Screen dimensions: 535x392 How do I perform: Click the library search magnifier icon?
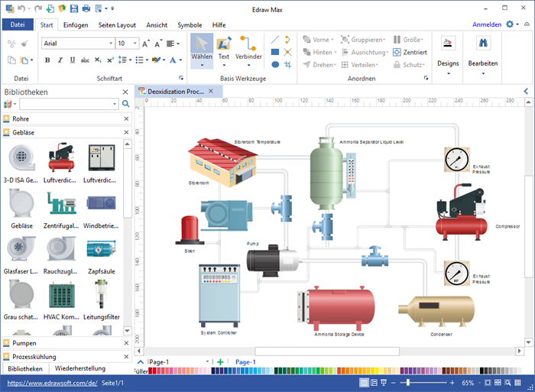pyautogui.click(x=126, y=104)
